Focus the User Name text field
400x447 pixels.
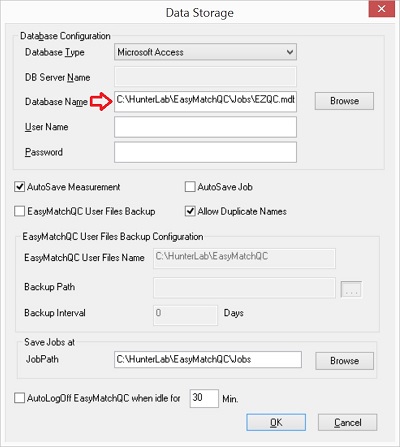click(x=205, y=127)
